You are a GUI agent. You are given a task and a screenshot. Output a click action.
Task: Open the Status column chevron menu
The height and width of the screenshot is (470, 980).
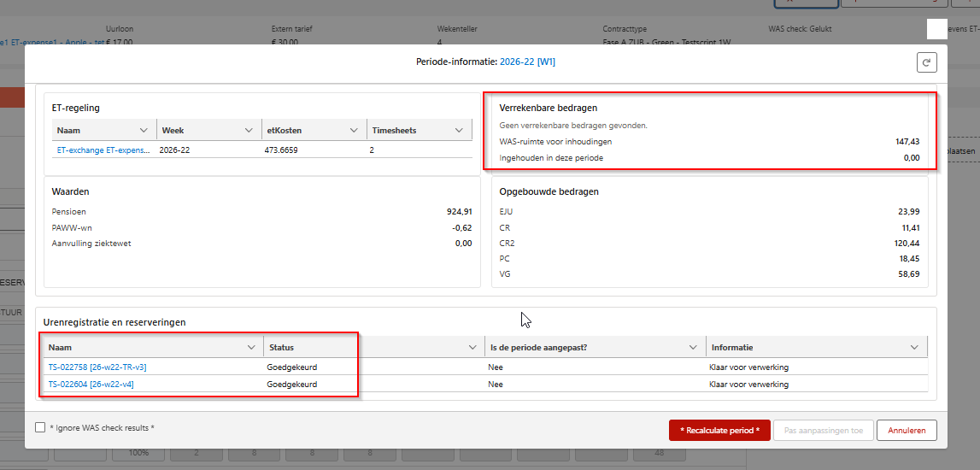coord(472,347)
